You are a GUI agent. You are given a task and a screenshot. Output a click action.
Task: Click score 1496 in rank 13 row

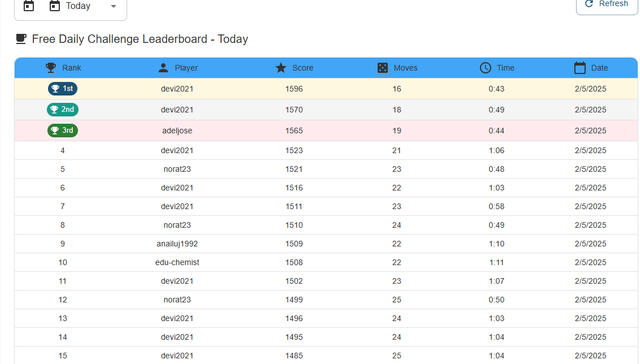(x=294, y=318)
